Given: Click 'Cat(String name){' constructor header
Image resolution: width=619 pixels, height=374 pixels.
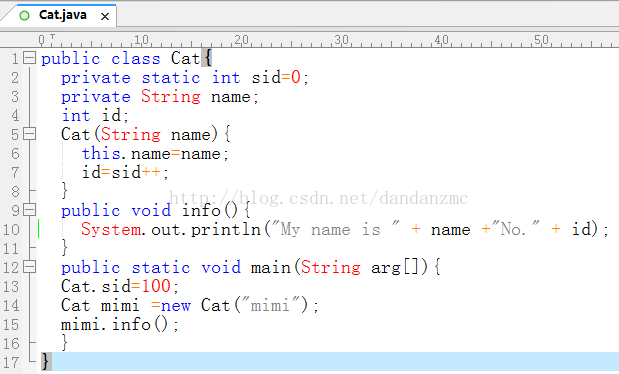Looking at the screenshot, I should [x=146, y=134].
